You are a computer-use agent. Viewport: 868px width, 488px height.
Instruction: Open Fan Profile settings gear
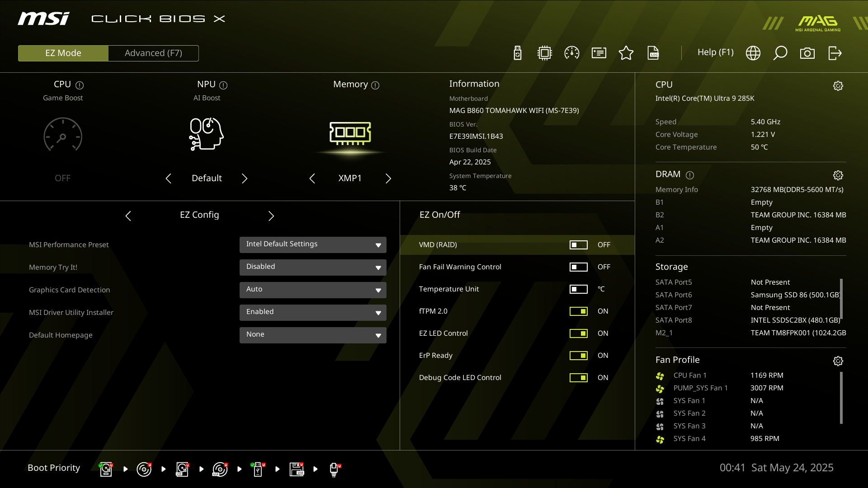[838, 361]
